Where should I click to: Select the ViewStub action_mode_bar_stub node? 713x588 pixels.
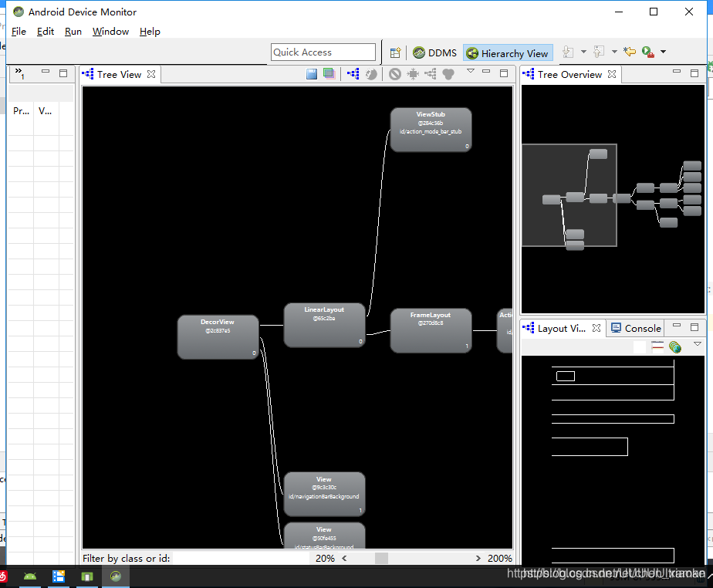click(431, 130)
